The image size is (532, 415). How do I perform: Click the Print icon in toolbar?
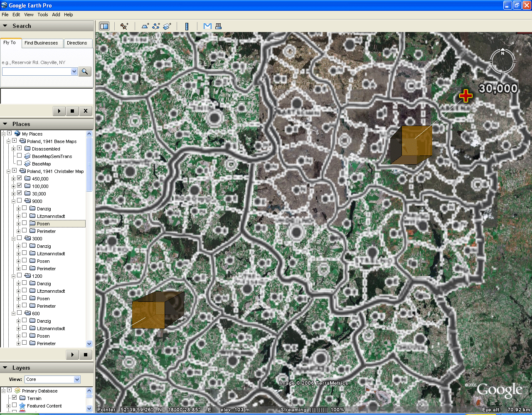218,26
